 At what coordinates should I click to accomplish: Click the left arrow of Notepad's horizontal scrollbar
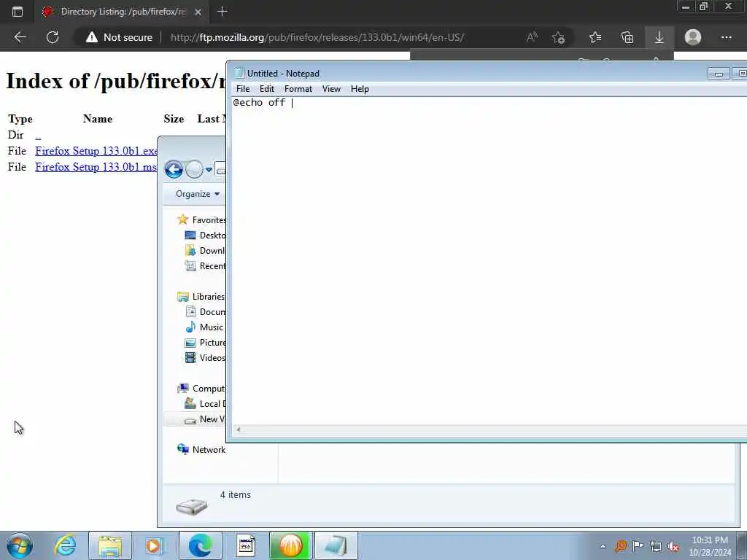(239, 429)
